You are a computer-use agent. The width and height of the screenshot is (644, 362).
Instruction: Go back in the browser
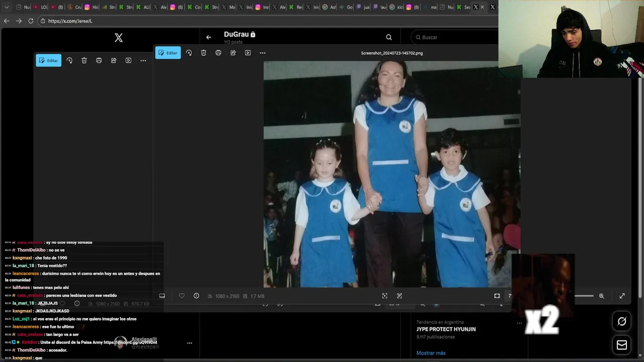(7, 21)
